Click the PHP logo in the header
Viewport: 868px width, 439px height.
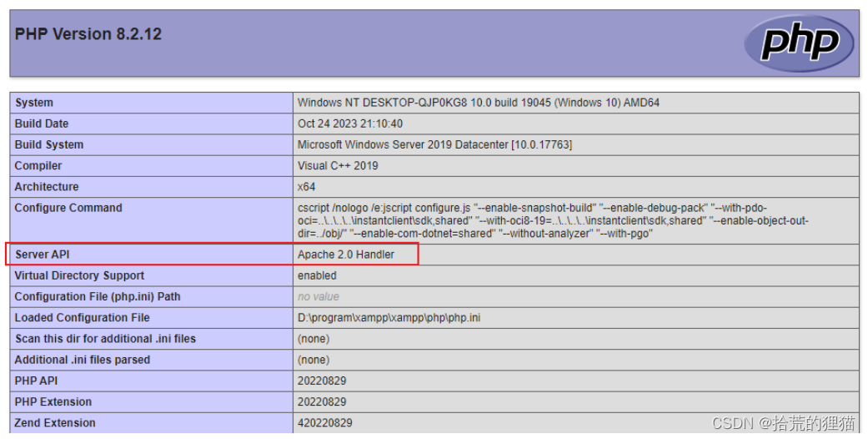point(799,43)
